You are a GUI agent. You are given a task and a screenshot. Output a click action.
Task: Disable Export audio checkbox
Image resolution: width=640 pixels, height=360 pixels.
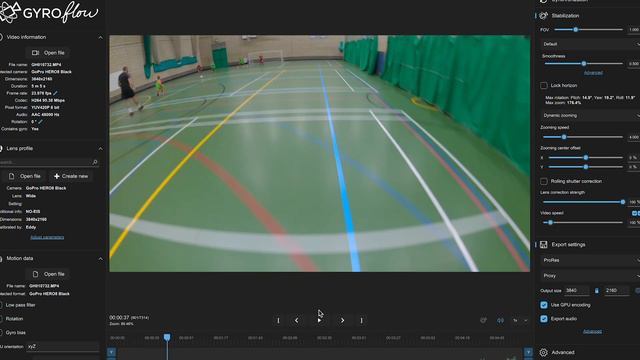pos(544,319)
